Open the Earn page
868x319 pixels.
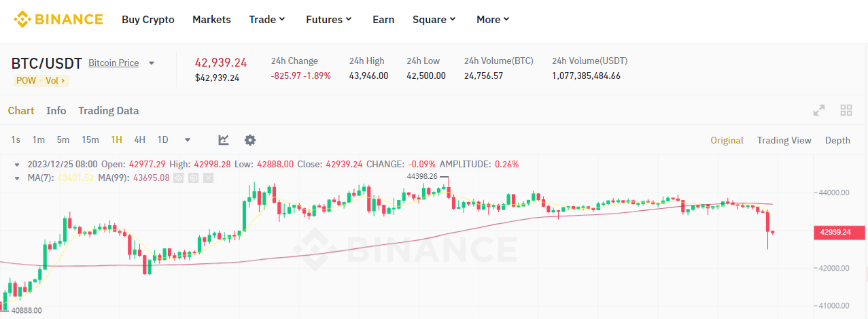click(x=383, y=20)
